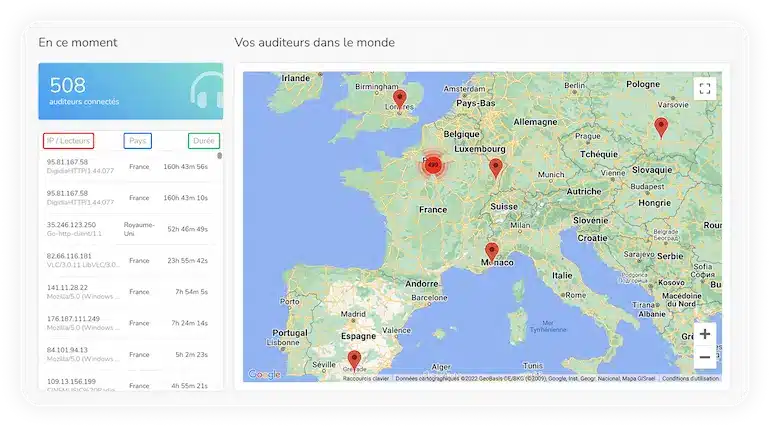Image resolution: width=770 pixels, height=427 pixels.
Task: Click the Italie label on map
Action: (562, 275)
